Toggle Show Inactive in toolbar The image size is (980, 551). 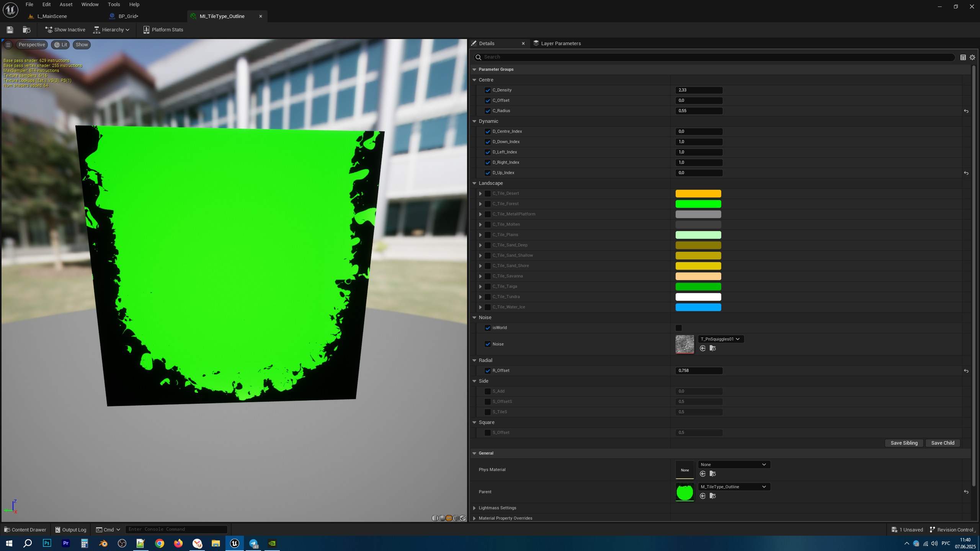[65, 30]
